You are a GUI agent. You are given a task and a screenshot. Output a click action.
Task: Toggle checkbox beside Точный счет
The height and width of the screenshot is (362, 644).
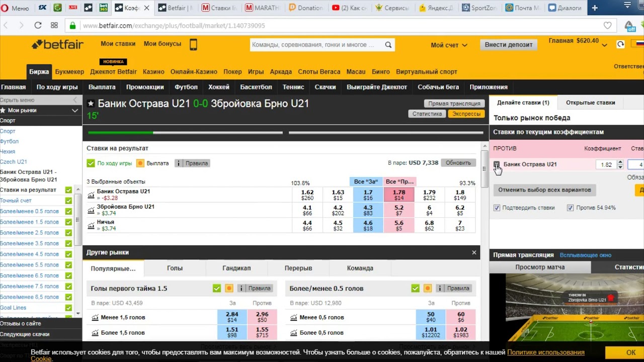(x=68, y=201)
